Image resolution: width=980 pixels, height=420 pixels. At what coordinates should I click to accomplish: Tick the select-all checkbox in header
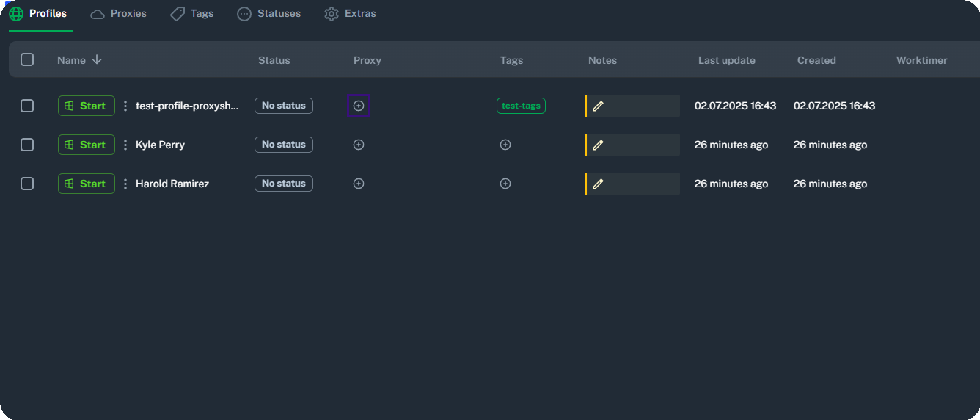click(27, 59)
